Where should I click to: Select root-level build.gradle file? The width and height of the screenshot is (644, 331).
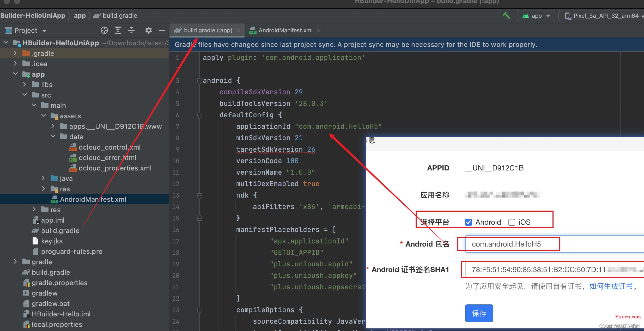46,272
